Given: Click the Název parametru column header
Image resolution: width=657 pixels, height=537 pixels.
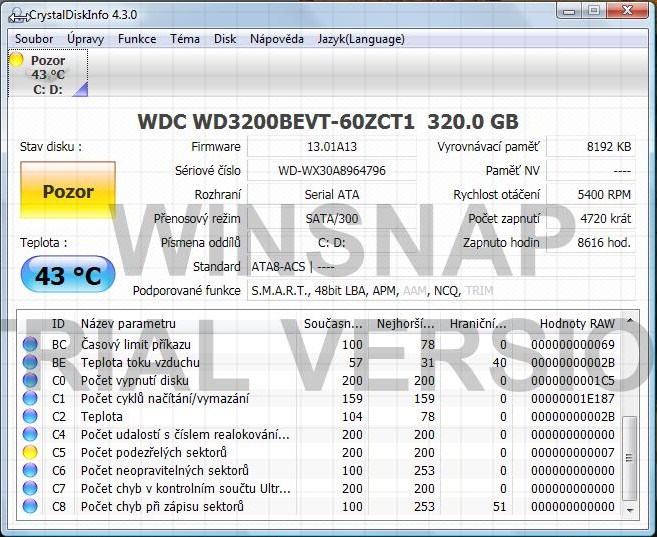Looking at the screenshot, I should (186, 323).
